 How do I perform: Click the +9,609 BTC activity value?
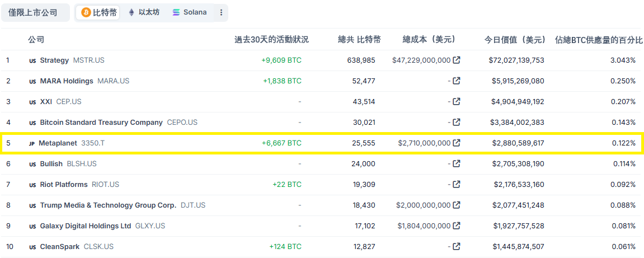tap(281, 60)
